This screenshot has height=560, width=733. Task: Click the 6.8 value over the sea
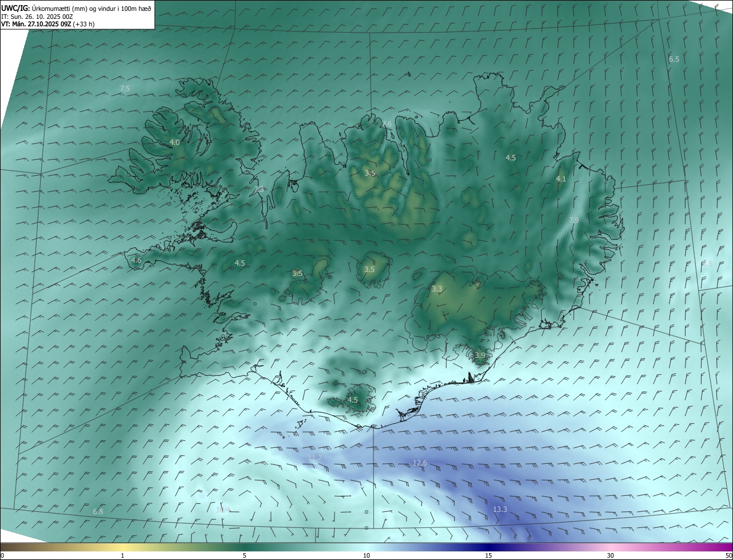[98, 511]
